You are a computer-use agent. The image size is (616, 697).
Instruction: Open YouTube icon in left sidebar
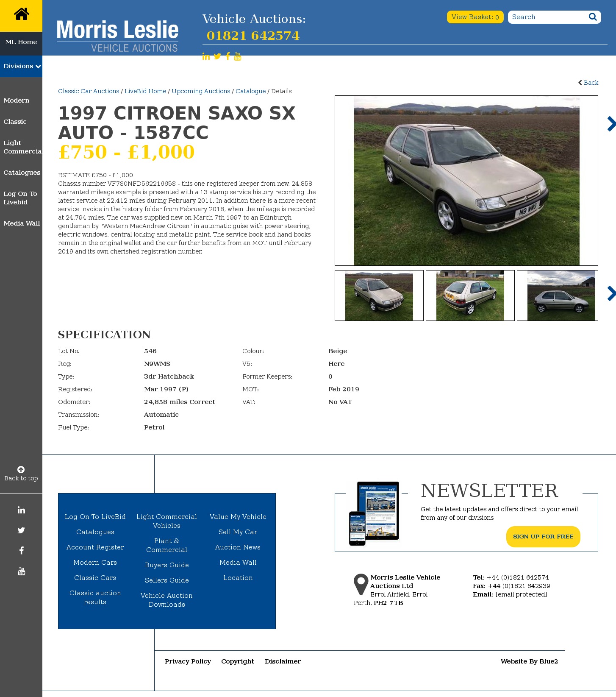coord(21,571)
